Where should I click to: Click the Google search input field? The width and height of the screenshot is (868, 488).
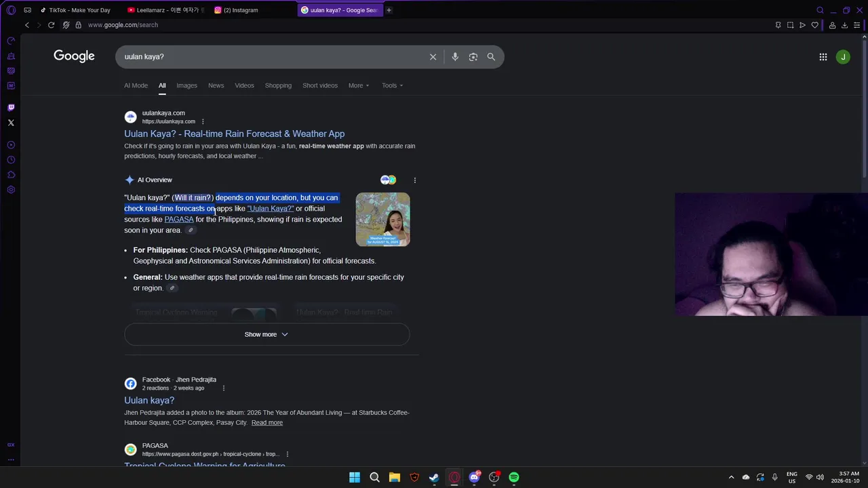click(x=271, y=57)
